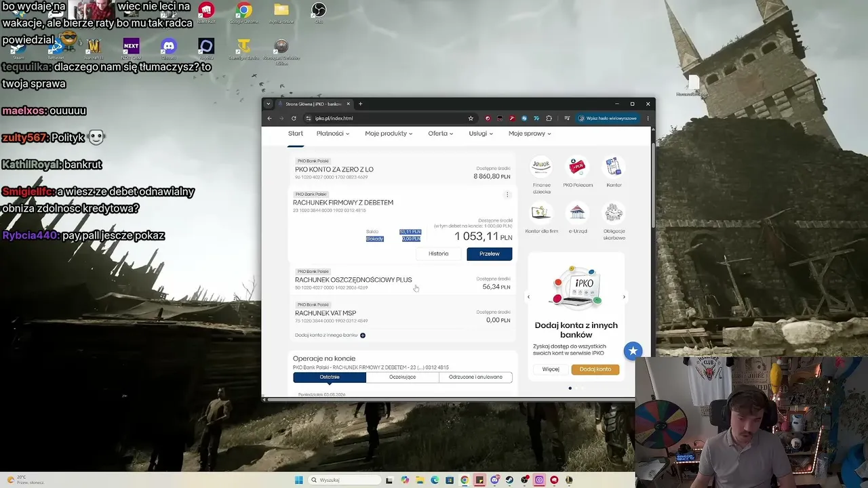Open the Chrome tab search dropdown
This screenshot has height=488, width=868.
(269, 104)
